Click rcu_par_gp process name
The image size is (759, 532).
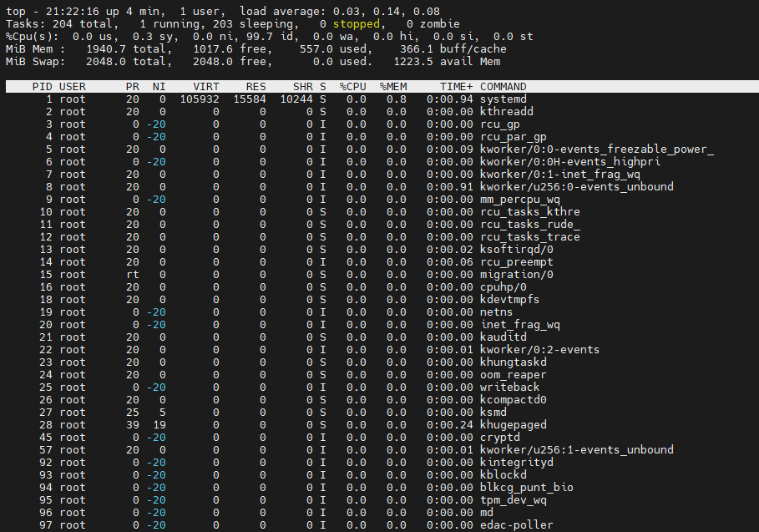pyautogui.click(x=514, y=137)
